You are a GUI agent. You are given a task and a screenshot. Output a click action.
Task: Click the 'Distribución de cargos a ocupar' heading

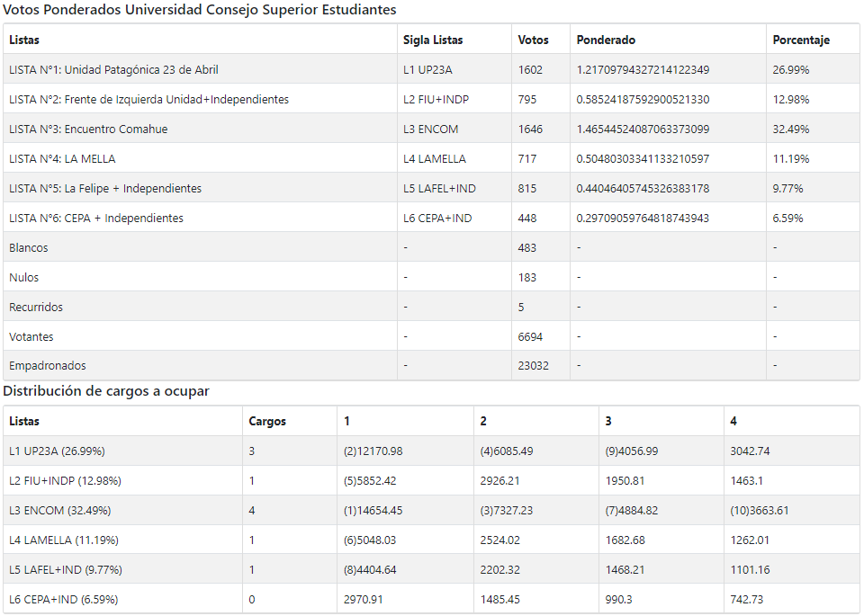click(106, 392)
